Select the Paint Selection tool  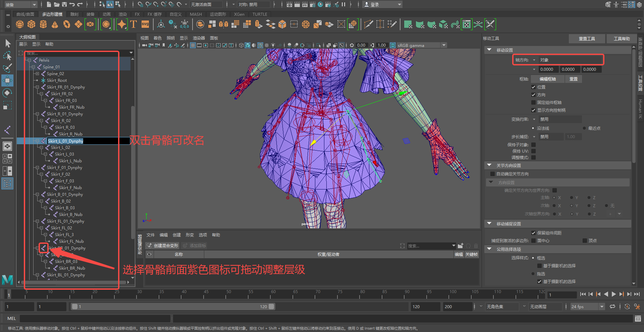click(x=7, y=68)
